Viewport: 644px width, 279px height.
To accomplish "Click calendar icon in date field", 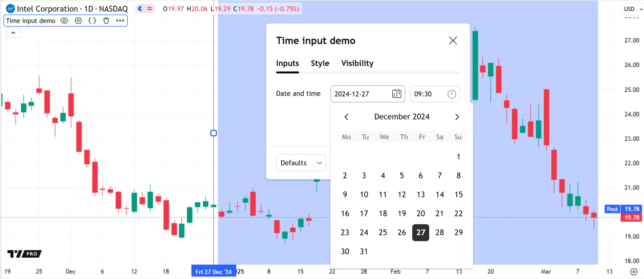I will click(x=397, y=94).
